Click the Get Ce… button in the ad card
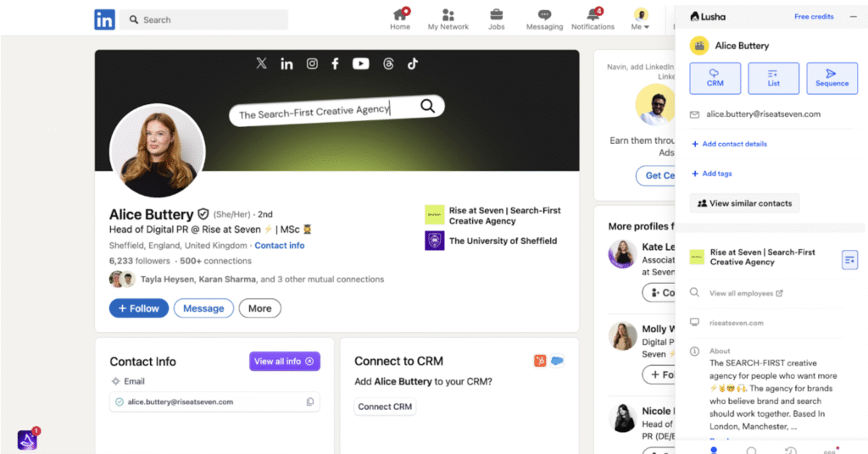The width and height of the screenshot is (868, 454). click(x=656, y=175)
